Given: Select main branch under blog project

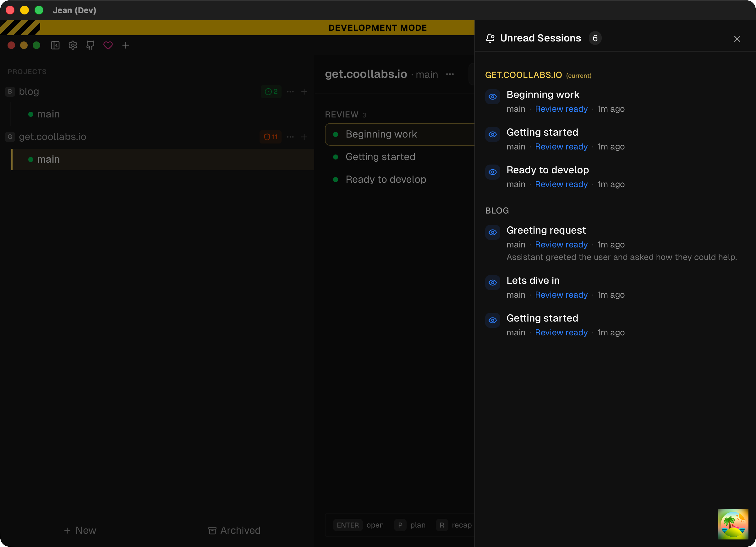Looking at the screenshot, I should coord(48,114).
